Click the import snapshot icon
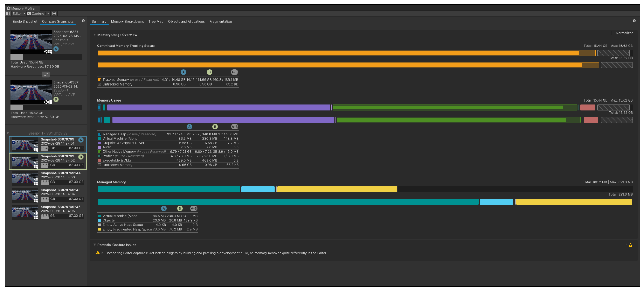 point(54,13)
